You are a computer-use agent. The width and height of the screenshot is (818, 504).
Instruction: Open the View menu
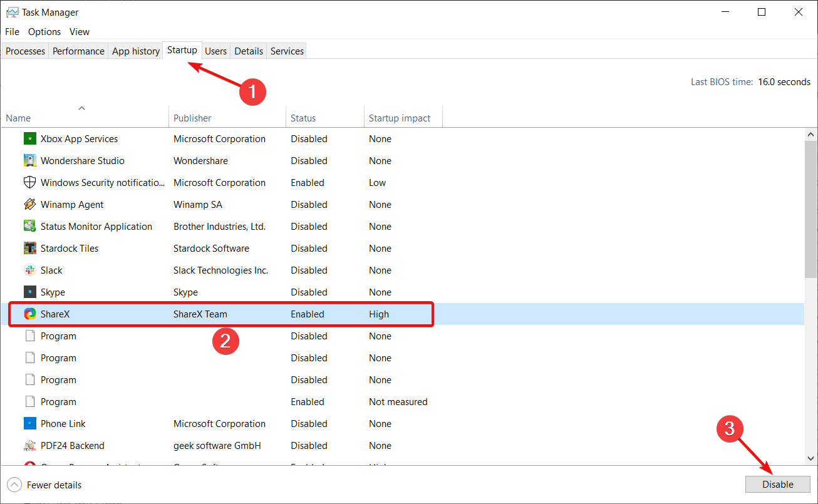(80, 32)
